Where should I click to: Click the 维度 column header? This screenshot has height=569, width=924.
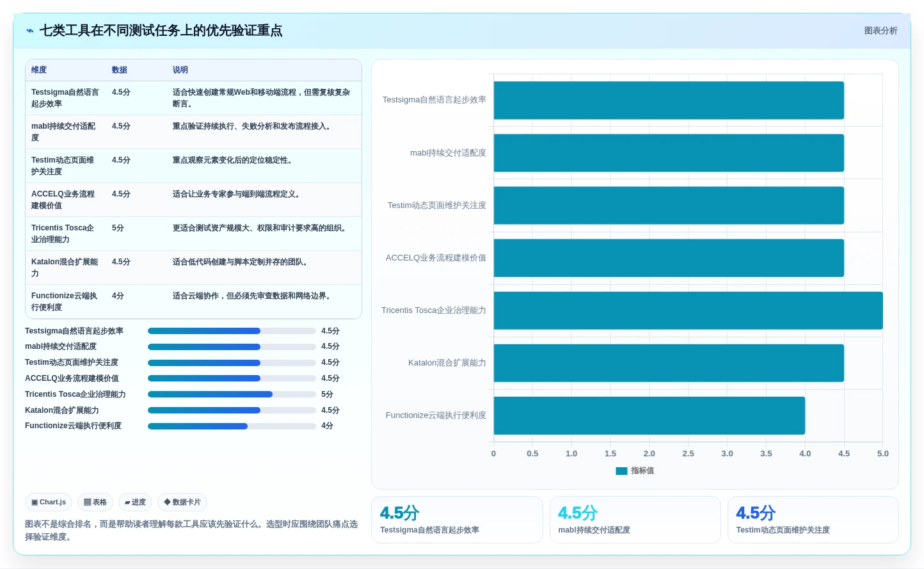[39, 70]
